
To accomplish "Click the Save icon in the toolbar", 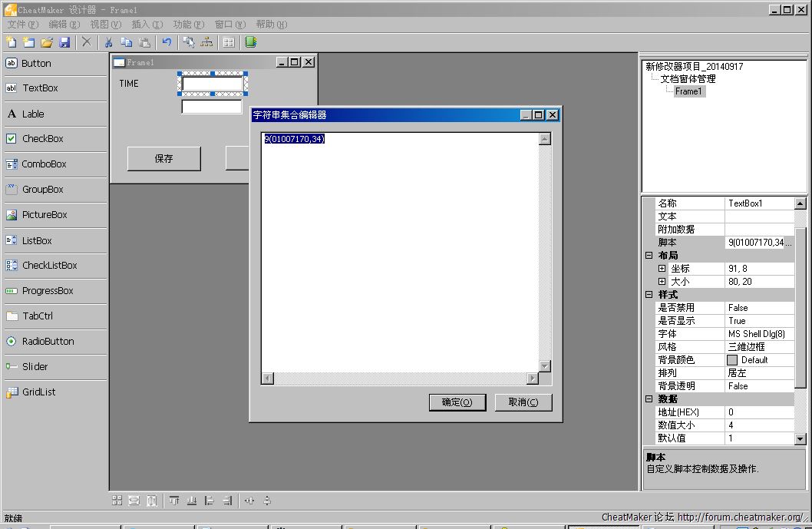I will tap(64, 42).
